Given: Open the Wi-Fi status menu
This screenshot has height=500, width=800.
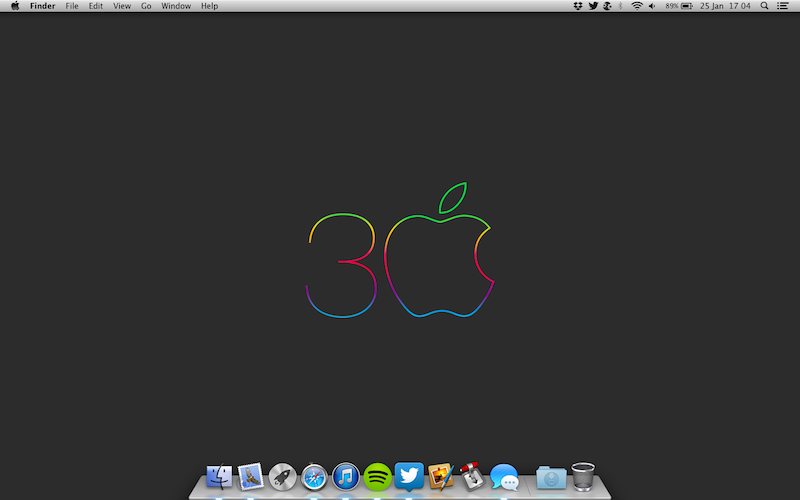Looking at the screenshot, I should [x=637, y=6].
